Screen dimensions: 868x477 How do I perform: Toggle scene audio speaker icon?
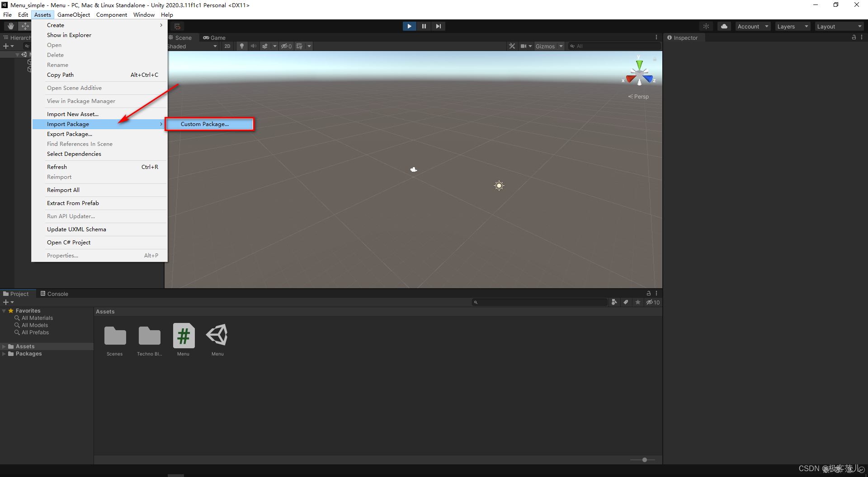(253, 46)
